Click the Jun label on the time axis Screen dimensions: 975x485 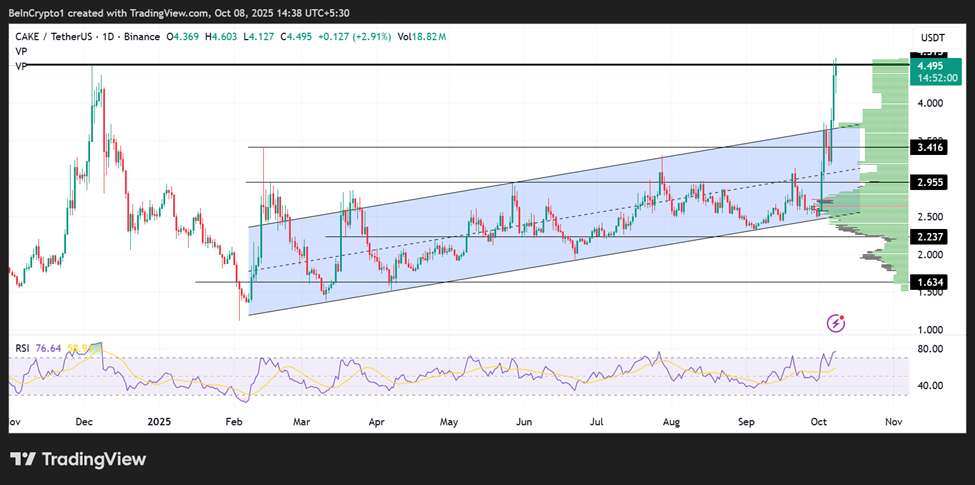524,422
